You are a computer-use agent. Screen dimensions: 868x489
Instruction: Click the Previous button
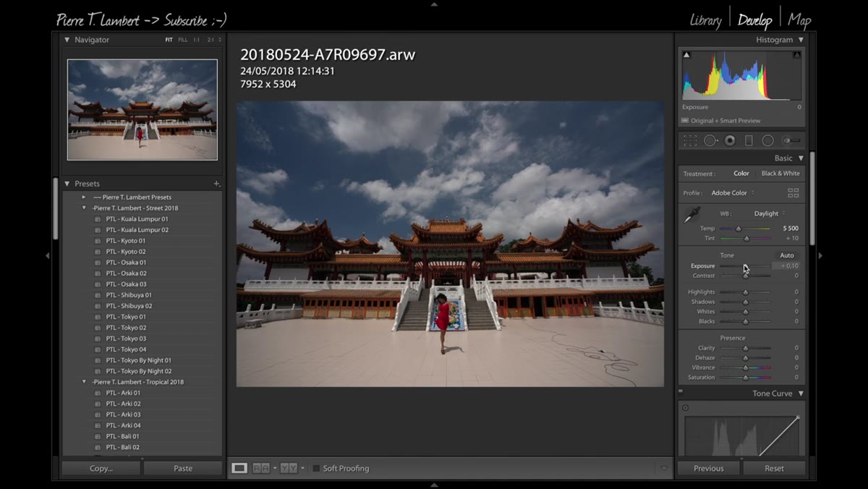(x=709, y=468)
